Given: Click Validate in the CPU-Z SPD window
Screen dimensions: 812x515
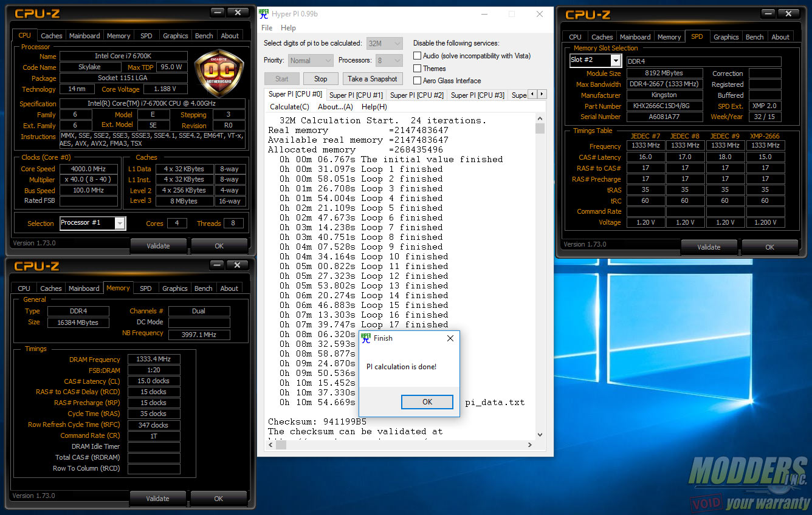Looking at the screenshot, I should click(x=709, y=247).
